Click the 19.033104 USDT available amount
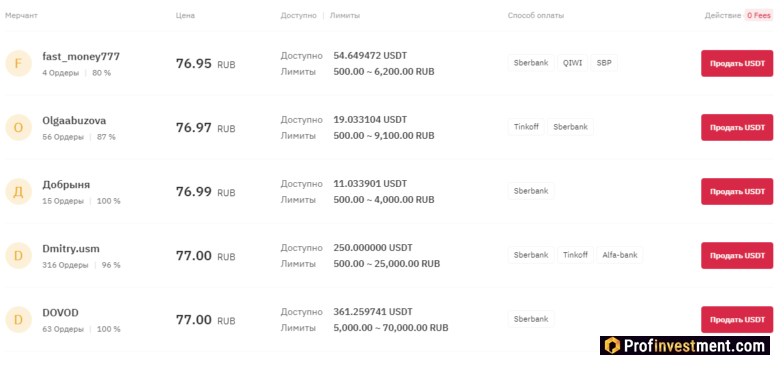This screenshot has width=780, height=365. 370,120
